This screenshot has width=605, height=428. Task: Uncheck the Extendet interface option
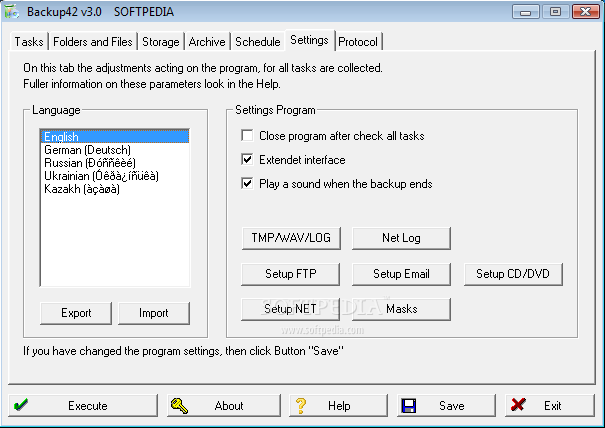[247, 159]
